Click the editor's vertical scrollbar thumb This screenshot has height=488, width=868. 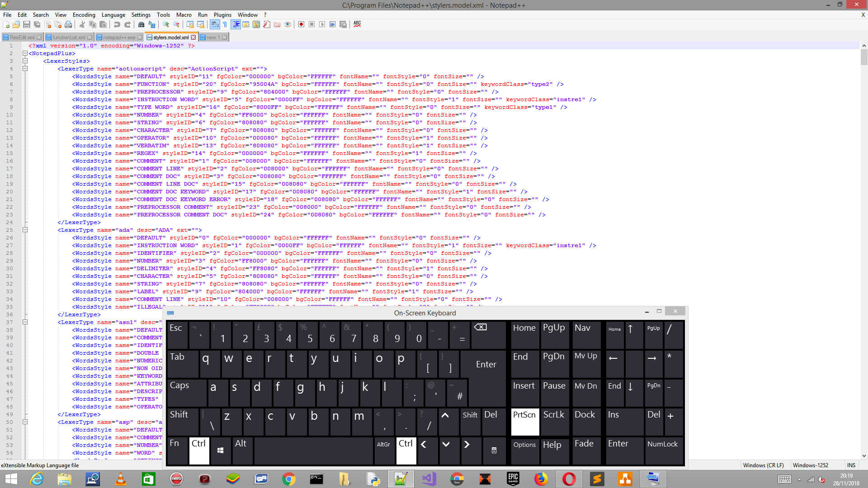coord(864,58)
